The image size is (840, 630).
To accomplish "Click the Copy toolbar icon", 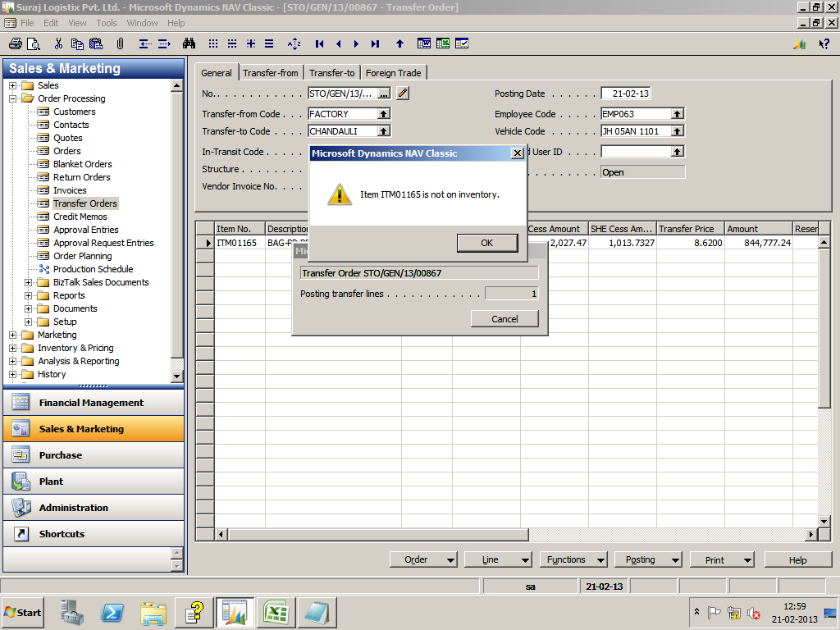I will [77, 44].
